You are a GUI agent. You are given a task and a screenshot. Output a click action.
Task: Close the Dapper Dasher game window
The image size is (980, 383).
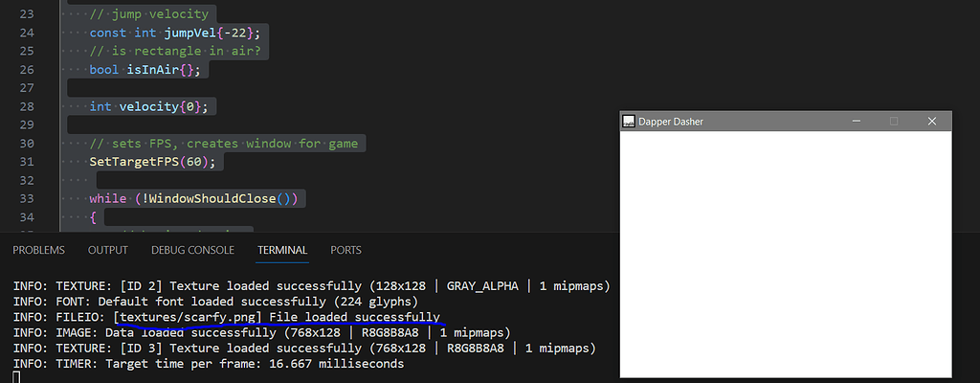click(x=931, y=122)
